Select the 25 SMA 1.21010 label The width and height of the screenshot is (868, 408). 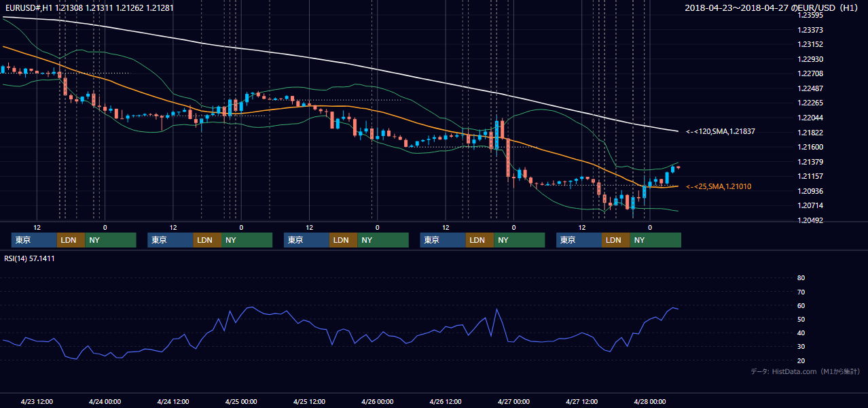click(x=719, y=186)
